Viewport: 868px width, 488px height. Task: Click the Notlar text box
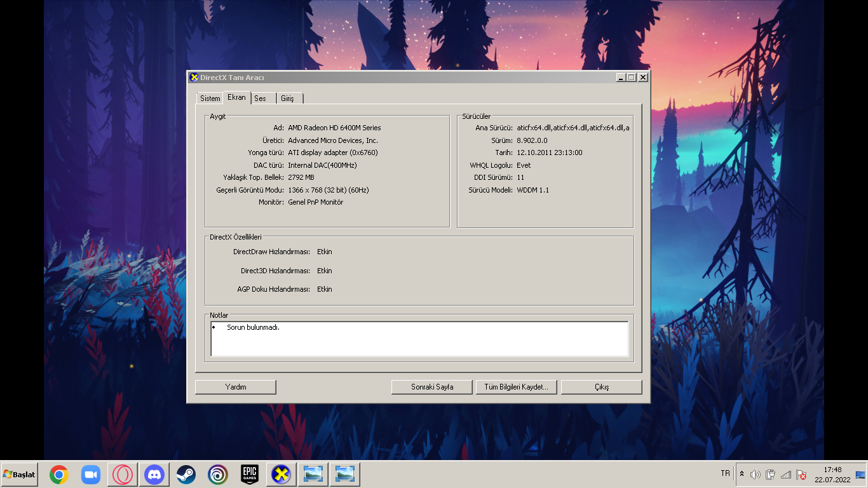click(419, 339)
